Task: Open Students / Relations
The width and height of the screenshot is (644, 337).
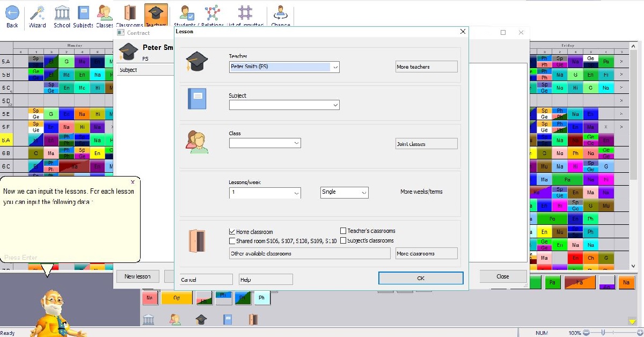Action: click(x=186, y=13)
